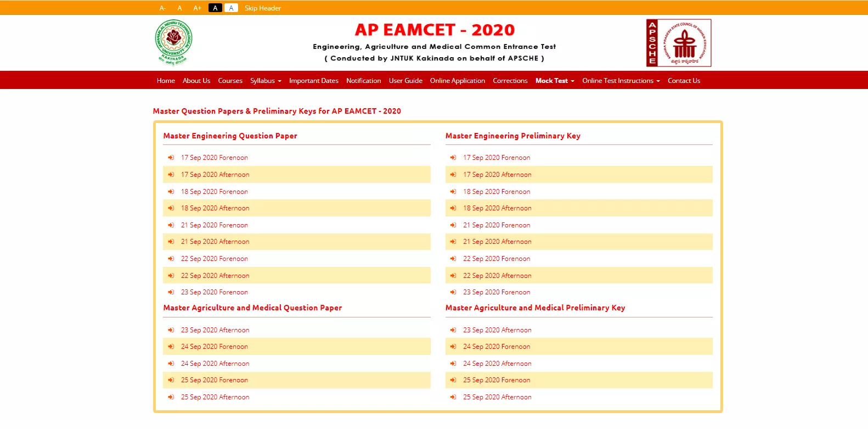This screenshot has width=868, height=429.
Task: Open the Important Dates page
Action: (314, 81)
